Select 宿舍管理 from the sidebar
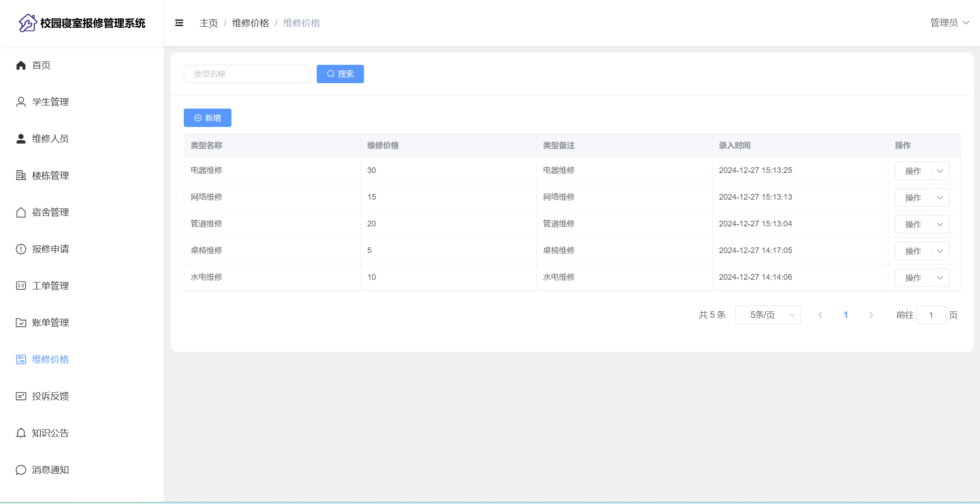 pyautogui.click(x=50, y=212)
